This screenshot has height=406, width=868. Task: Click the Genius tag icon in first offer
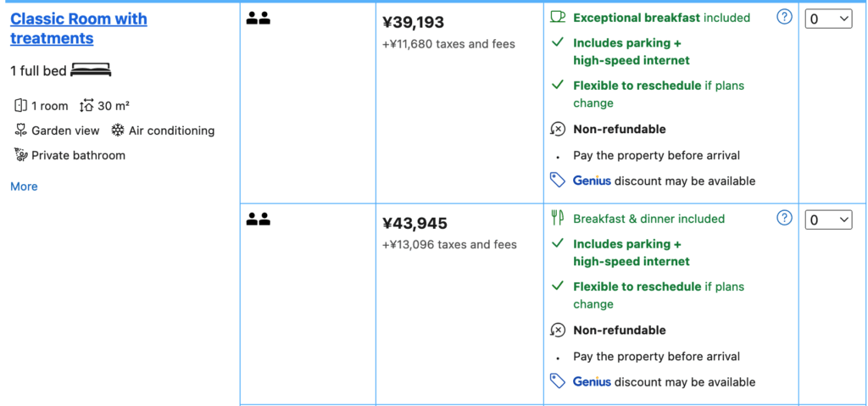coord(557,180)
